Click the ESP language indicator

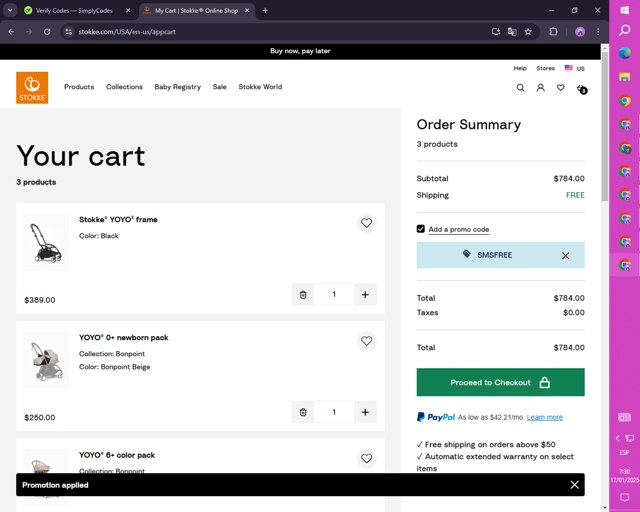(x=624, y=452)
